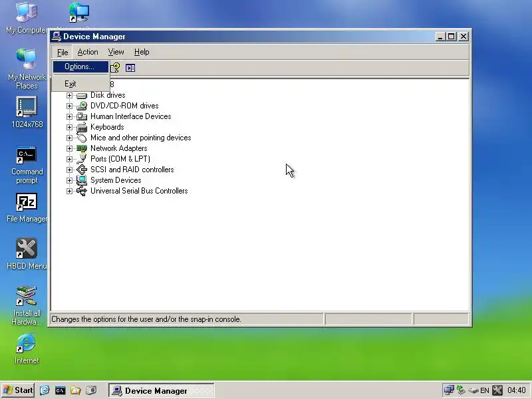
Task: Select the System Devices label
Action: [116, 180]
